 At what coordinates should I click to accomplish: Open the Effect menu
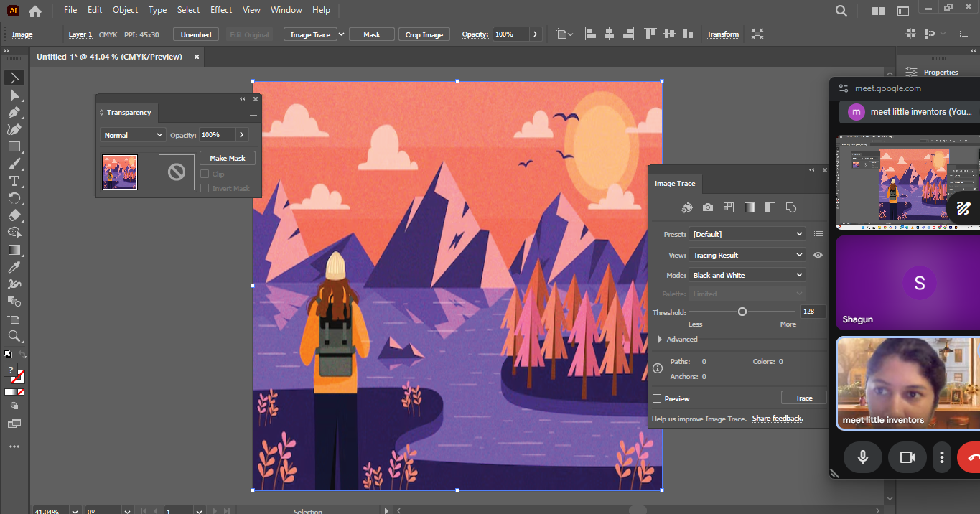tap(221, 10)
